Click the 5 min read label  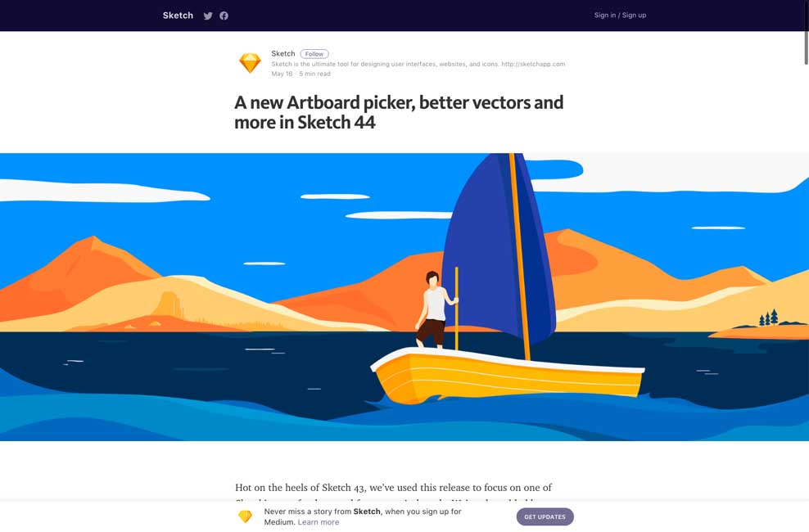coord(314,74)
